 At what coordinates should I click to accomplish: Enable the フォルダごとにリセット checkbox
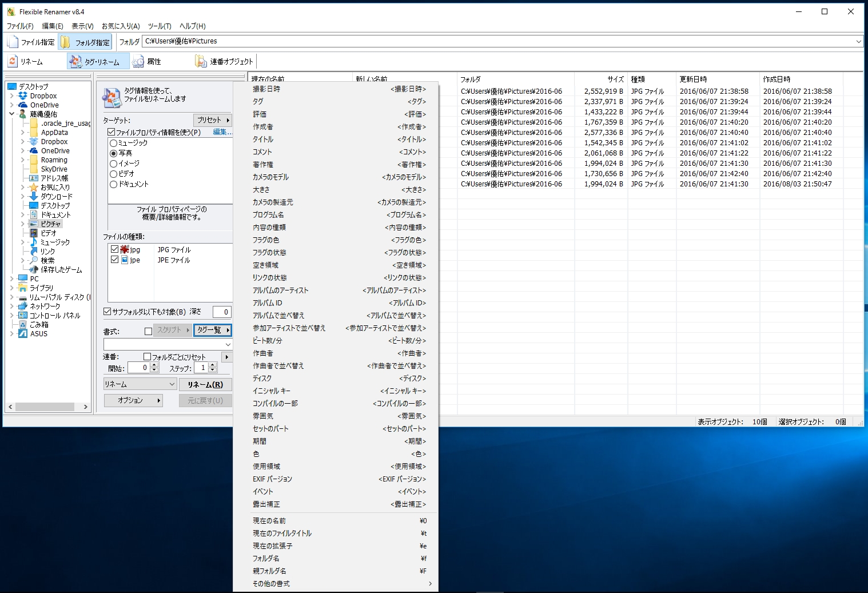(x=147, y=357)
